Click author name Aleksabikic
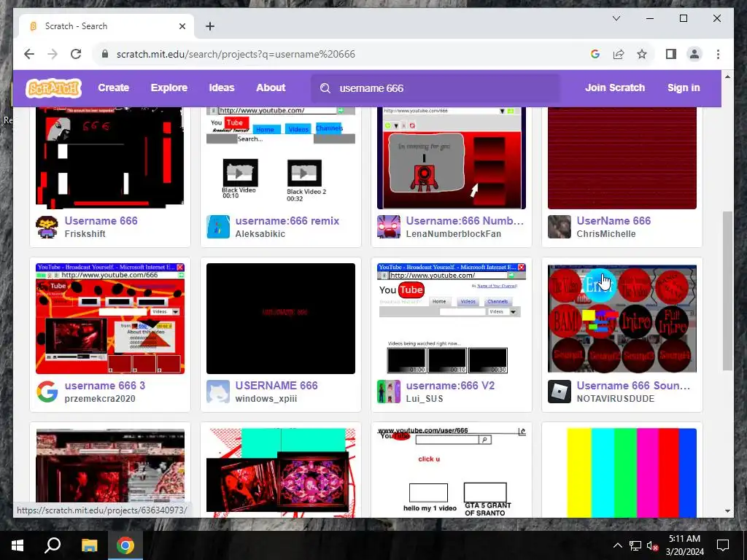747x560 pixels. 260,234
